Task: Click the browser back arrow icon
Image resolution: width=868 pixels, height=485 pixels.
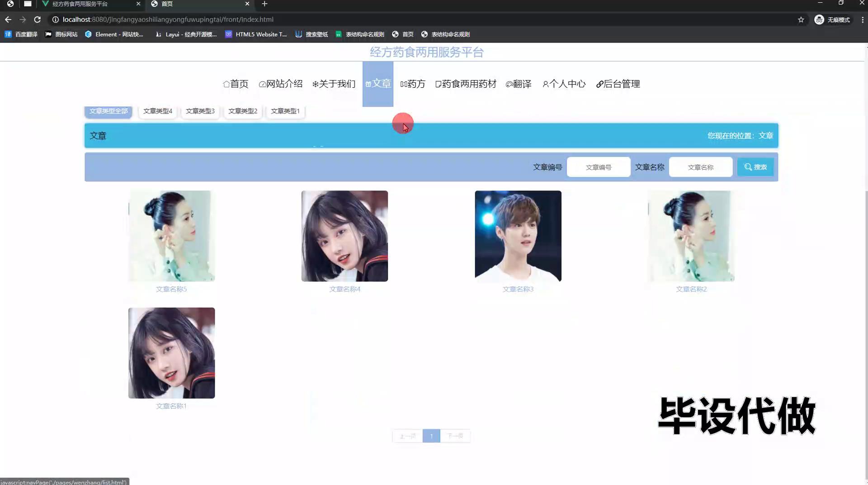Action: 8,19
